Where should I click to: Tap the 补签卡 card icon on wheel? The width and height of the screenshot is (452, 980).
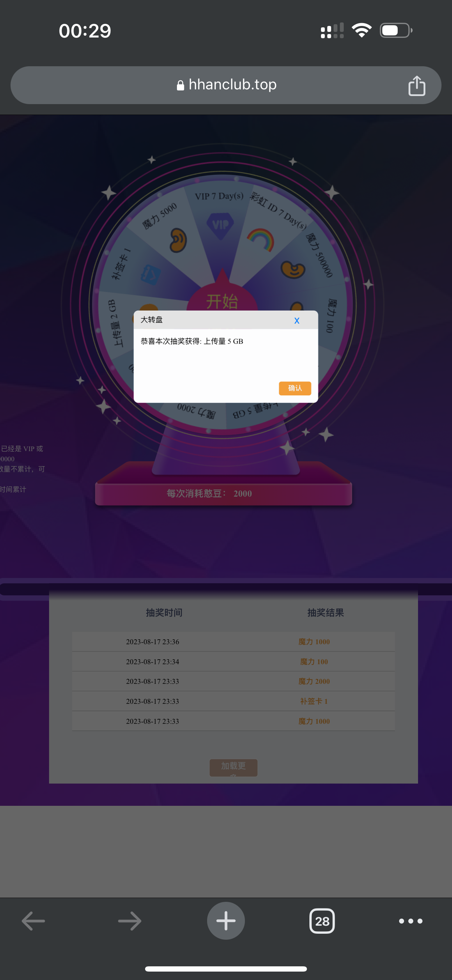pos(151,274)
